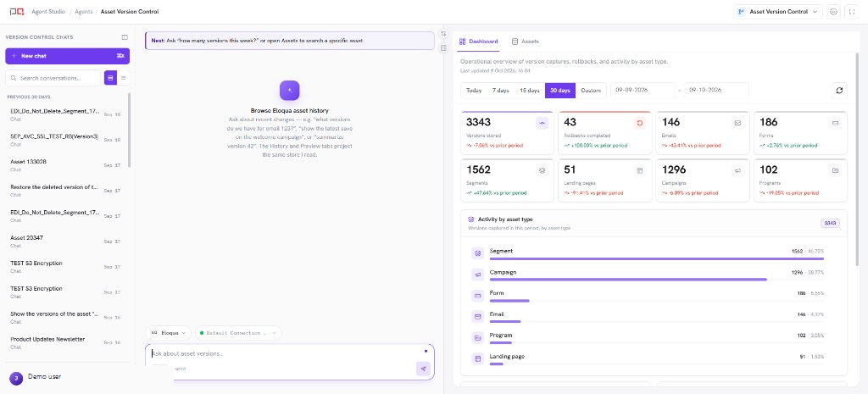Open the Show the versions of the asset chat
Viewport: 868px width, 394px height.
coord(66,317)
